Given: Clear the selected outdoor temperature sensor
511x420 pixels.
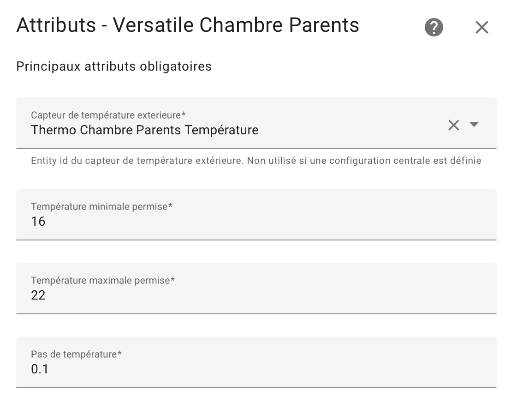Looking at the screenshot, I should coord(454,125).
